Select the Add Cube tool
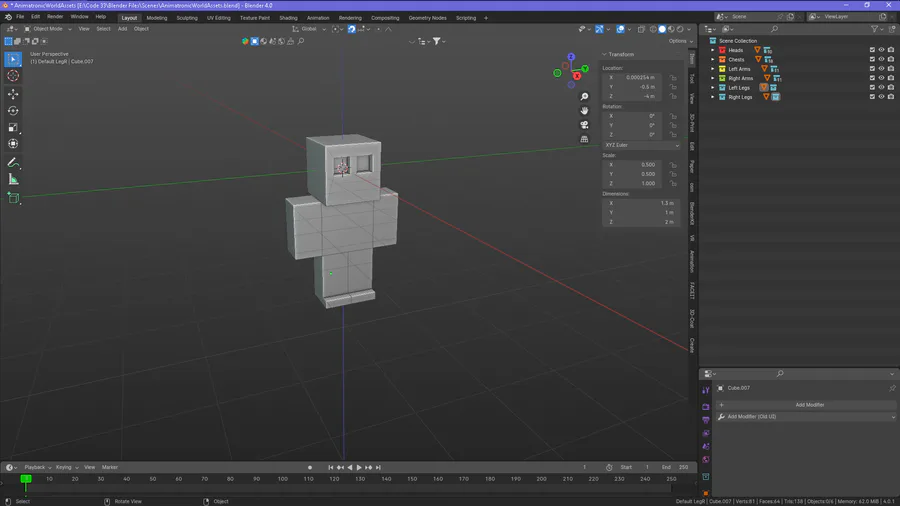This screenshot has height=506, width=900. 13,198
